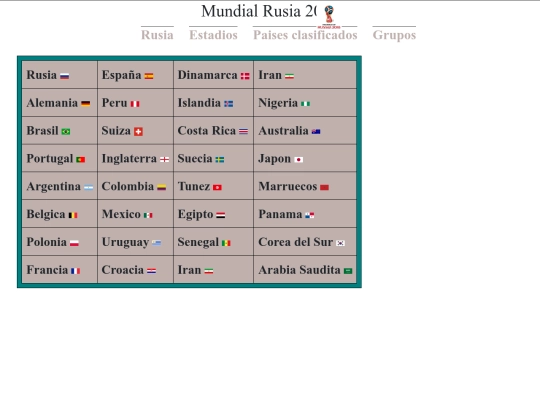
Task: Select the Arabia Saudita country name
Action: coord(300,270)
